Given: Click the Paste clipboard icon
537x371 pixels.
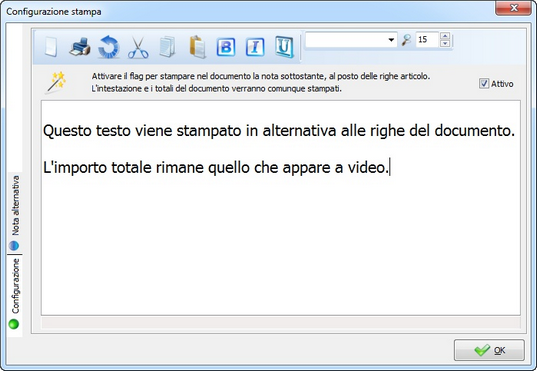Looking at the screenshot, I should coord(198,47).
